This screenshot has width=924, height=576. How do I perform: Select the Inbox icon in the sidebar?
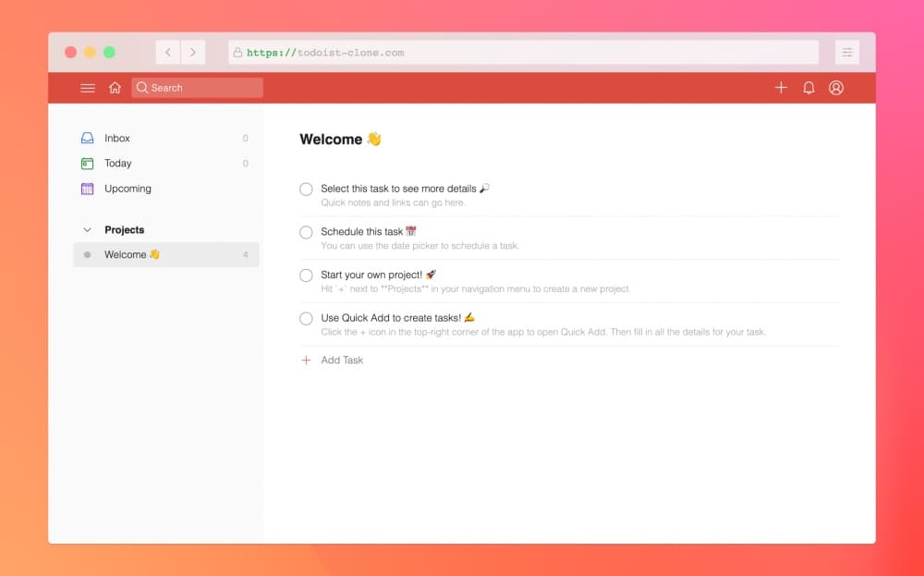pos(87,137)
